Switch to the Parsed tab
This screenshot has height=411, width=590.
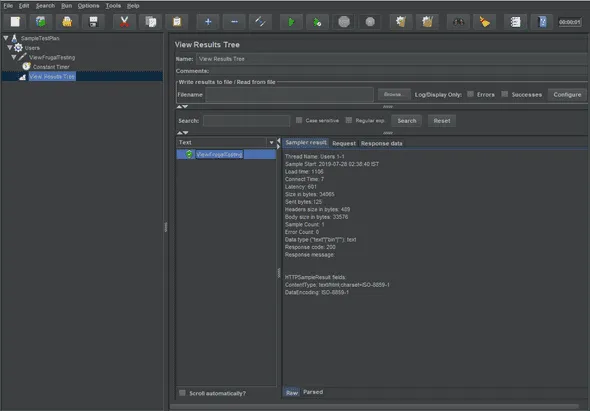point(313,392)
